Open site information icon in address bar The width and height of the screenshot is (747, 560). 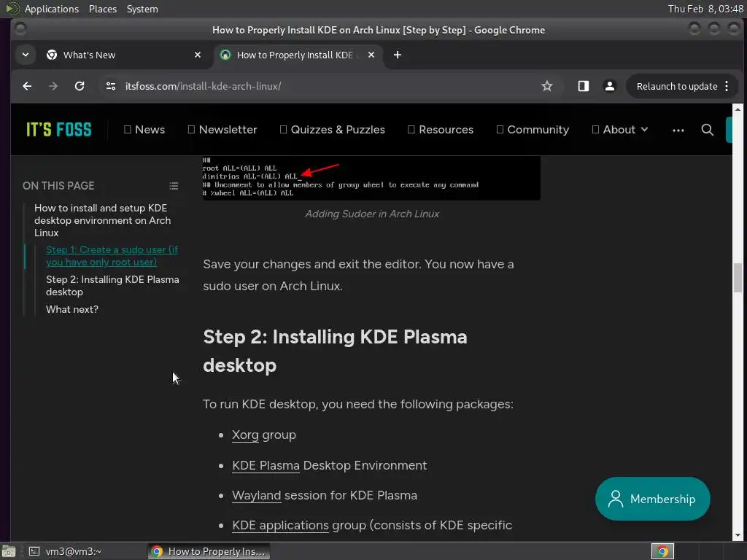111,86
